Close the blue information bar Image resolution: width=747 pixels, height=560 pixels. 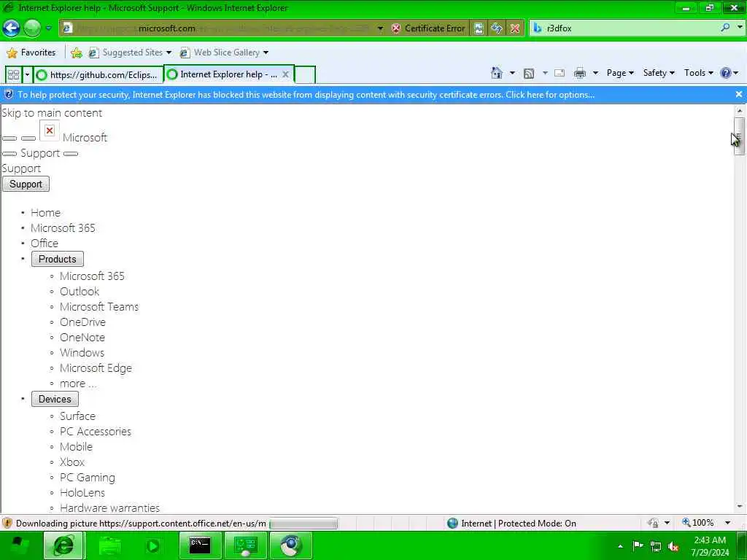pos(739,94)
